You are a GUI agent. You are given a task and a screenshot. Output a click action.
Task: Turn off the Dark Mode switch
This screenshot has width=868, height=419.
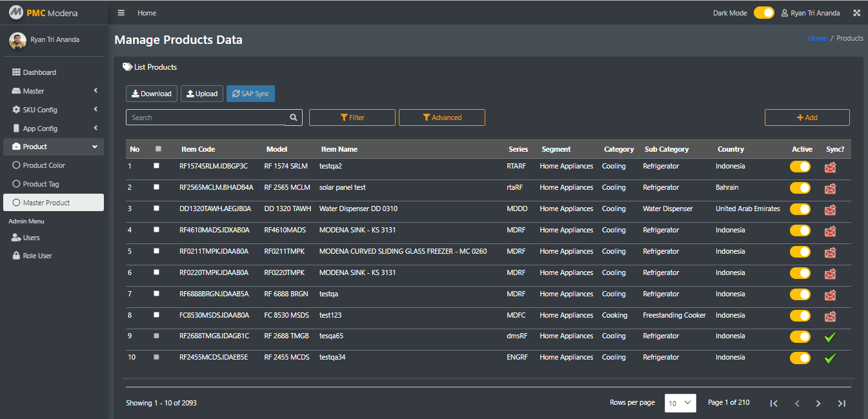[x=764, y=13]
